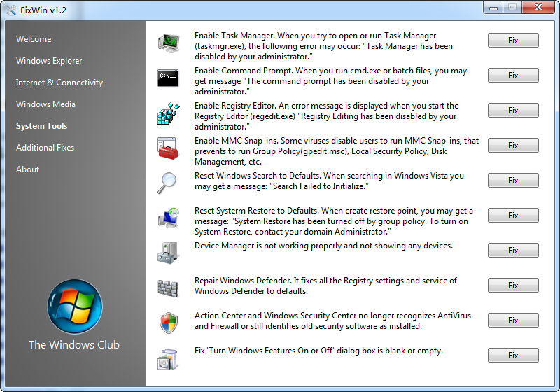Fix the Action Center security recognition issue
Viewport: 560px width, 392px height.
coord(513,320)
